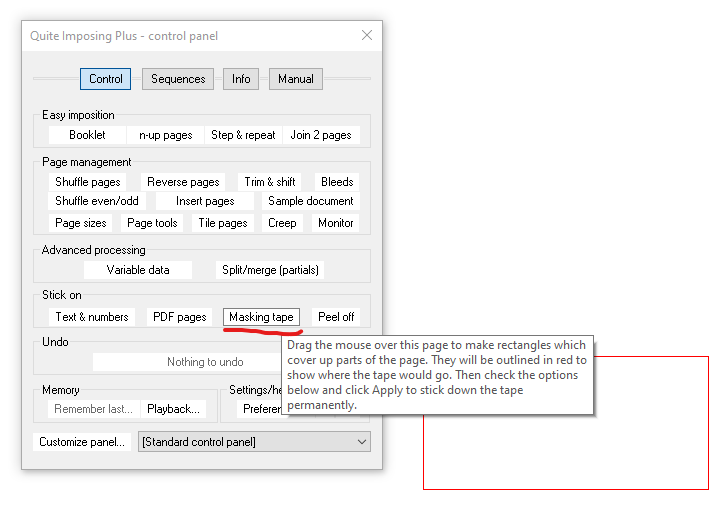The height and width of the screenshot is (514, 728).
Task: Open Shuffle pages tool
Action: click(x=88, y=182)
